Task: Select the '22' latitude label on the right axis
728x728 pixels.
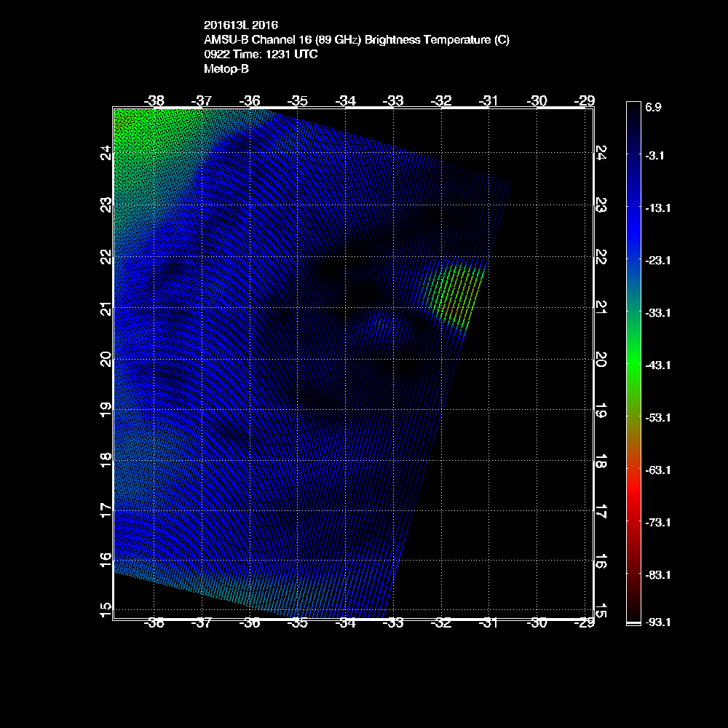Action: 601,256
